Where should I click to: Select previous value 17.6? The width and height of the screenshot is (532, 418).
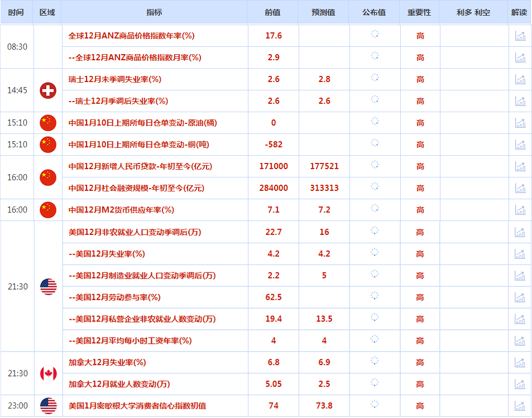coord(274,36)
